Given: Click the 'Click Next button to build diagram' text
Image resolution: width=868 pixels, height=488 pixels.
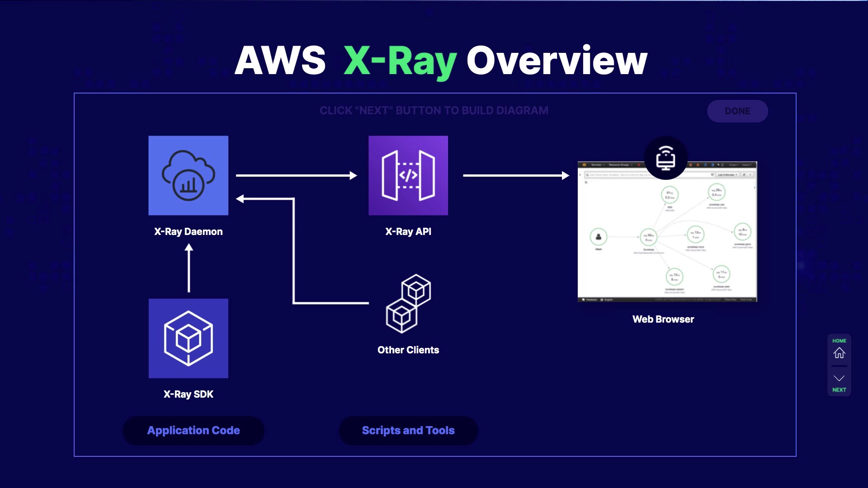Looking at the screenshot, I should [434, 111].
